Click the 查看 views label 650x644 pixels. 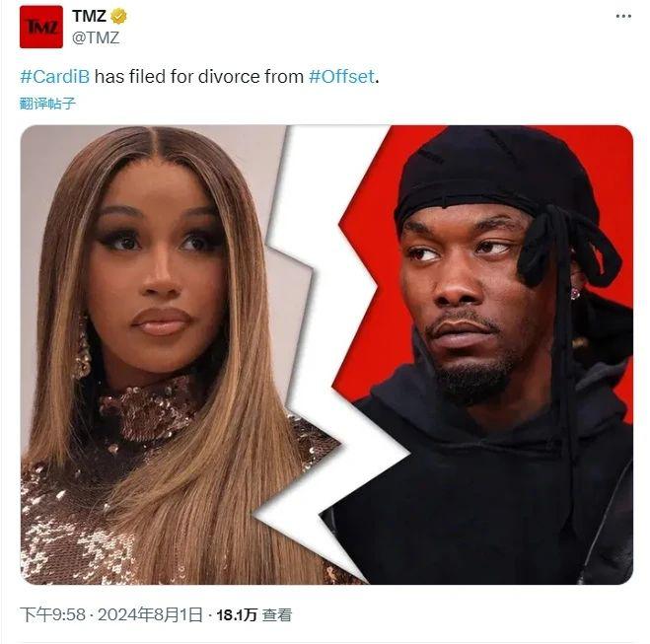[277, 615]
